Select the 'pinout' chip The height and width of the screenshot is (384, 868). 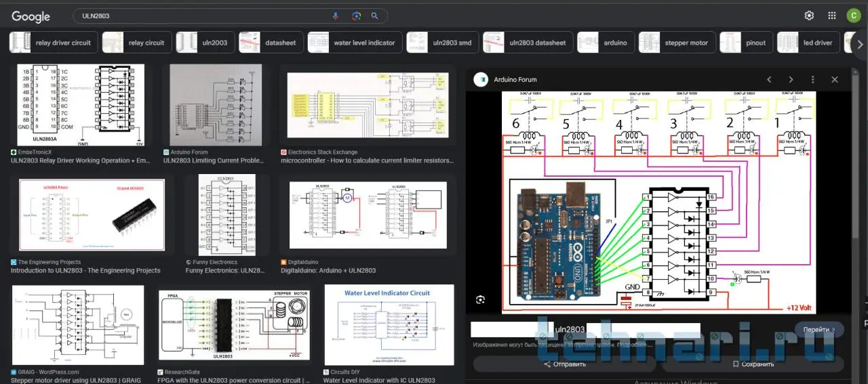click(x=745, y=43)
